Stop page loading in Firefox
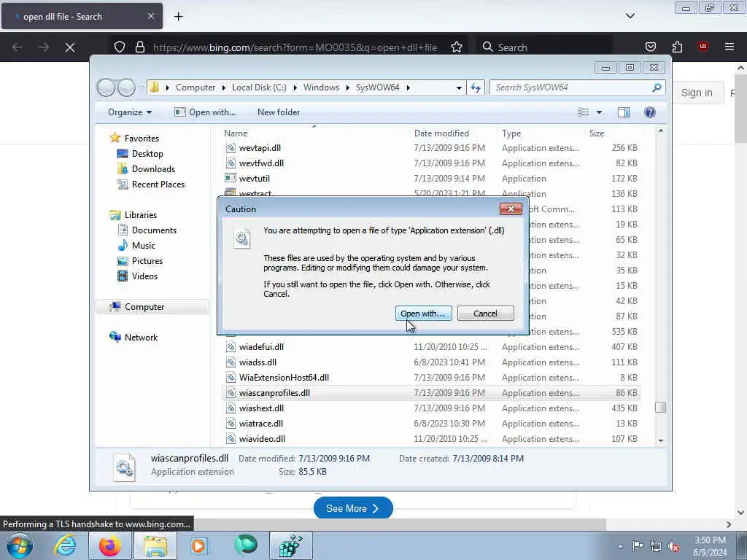 (69, 47)
